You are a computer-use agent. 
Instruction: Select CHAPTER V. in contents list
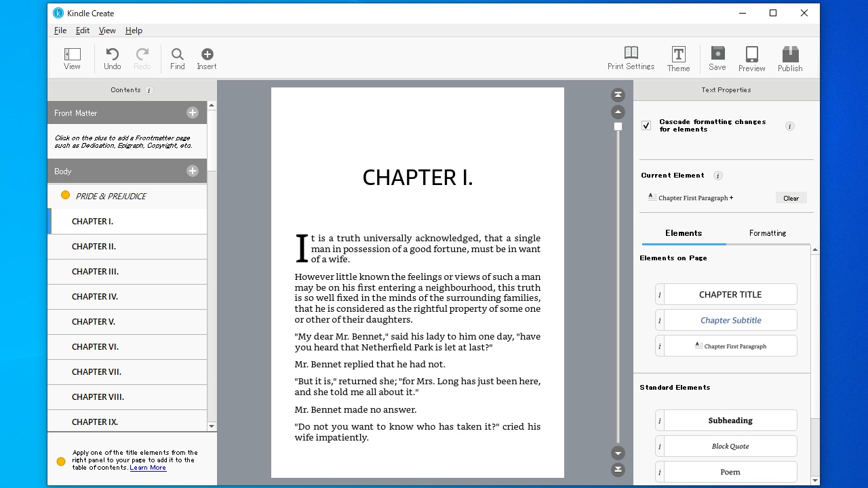(x=127, y=322)
